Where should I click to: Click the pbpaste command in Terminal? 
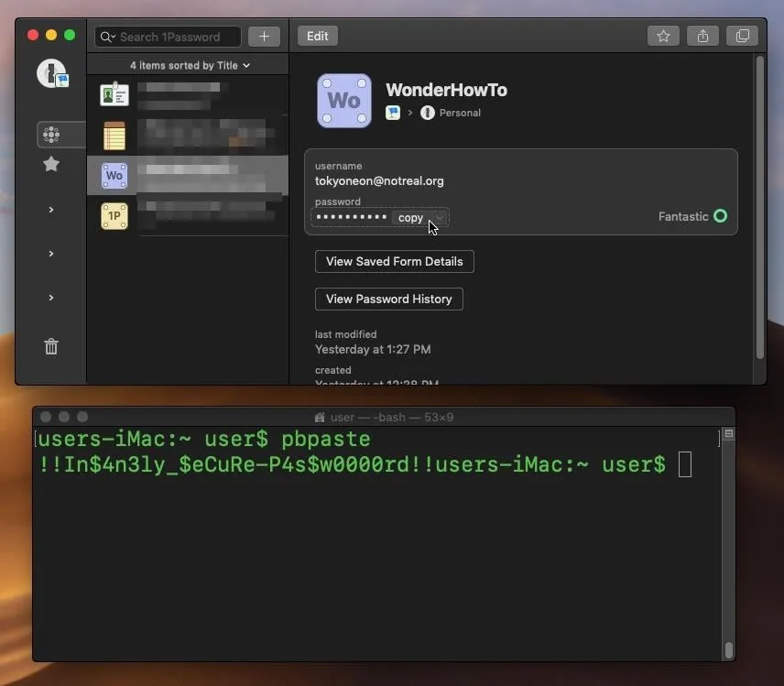point(326,439)
